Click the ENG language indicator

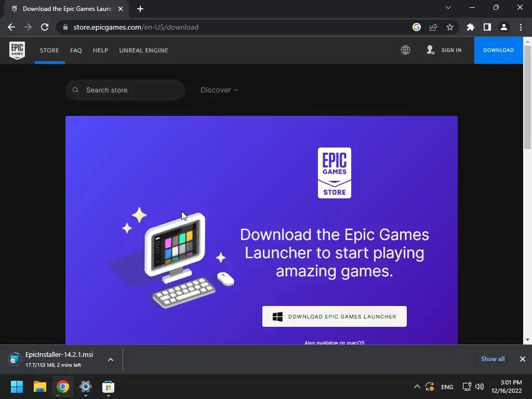447,387
